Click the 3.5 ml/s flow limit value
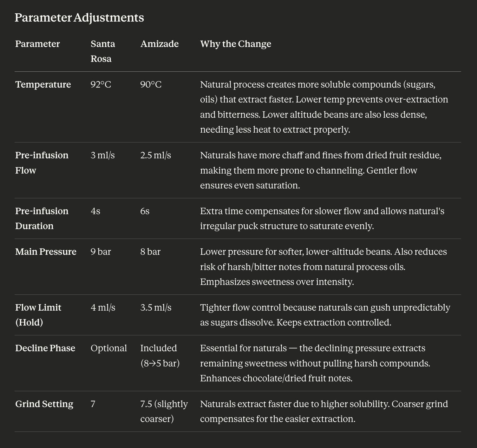 [156, 307]
